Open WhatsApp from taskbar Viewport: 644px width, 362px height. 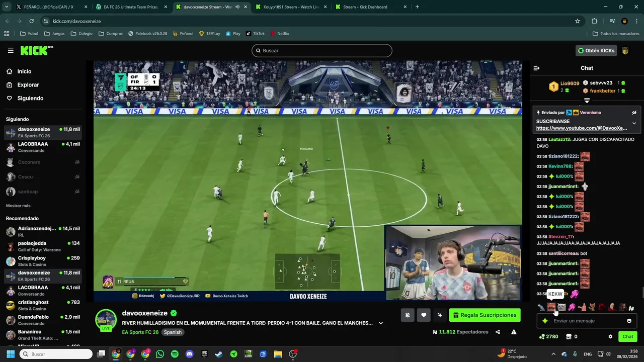coord(160,354)
